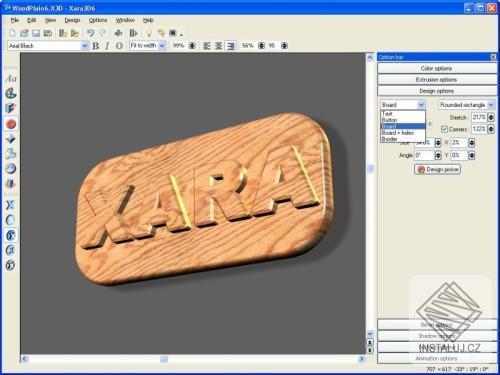The width and height of the screenshot is (500, 375).
Task: Adjust the Angle value stepper
Action: click(x=438, y=155)
